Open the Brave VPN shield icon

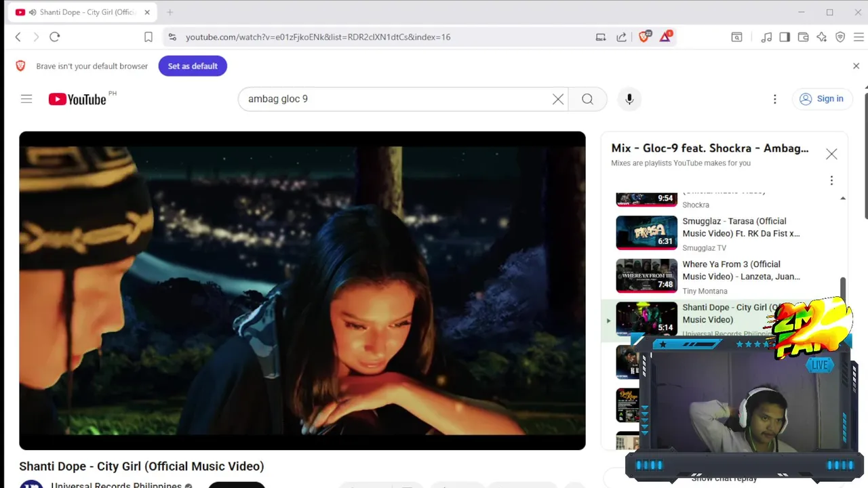[840, 37]
